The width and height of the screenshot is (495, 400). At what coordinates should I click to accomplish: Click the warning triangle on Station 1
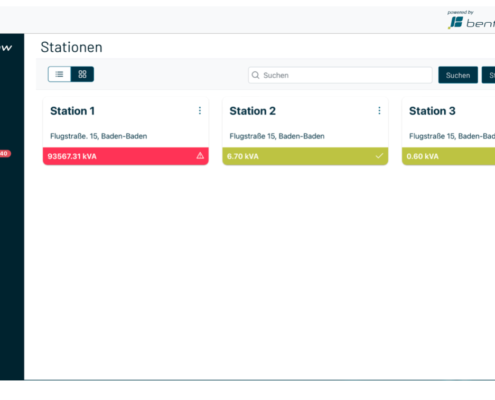(x=200, y=156)
